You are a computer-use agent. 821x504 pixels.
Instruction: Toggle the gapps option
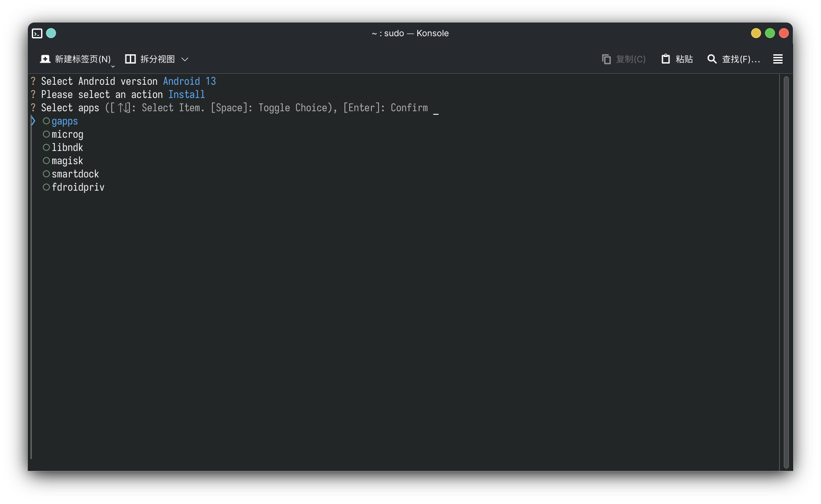[x=60, y=121]
